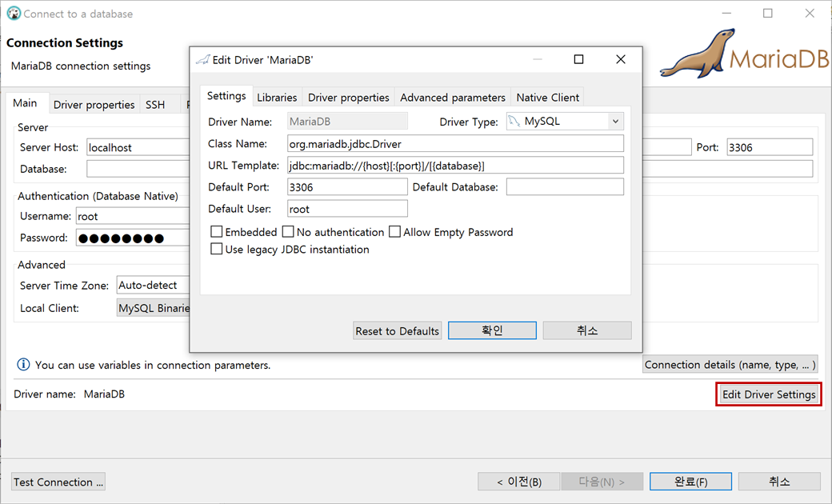Open the Libraries tab

pyautogui.click(x=277, y=98)
